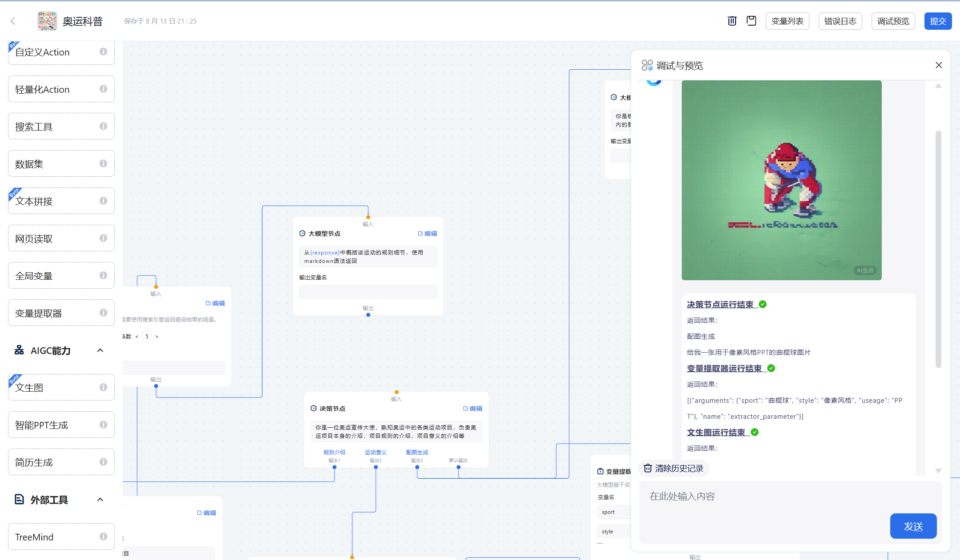Click info icon for 轻量化Action

point(103,89)
